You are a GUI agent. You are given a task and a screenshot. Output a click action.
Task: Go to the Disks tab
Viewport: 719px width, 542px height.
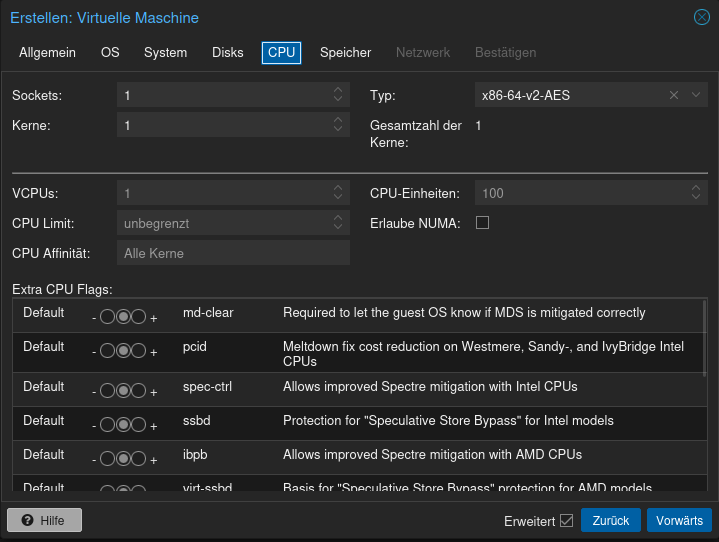[x=227, y=53]
